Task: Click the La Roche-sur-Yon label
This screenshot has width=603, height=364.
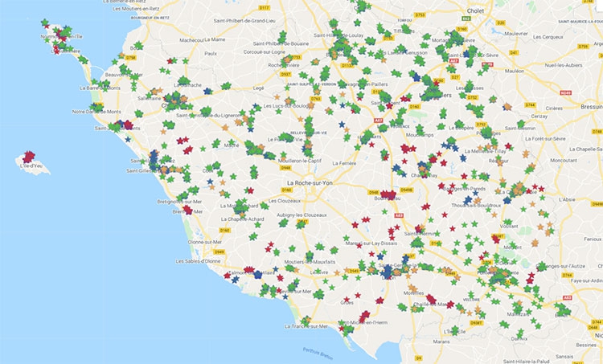Action: [x=310, y=183]
